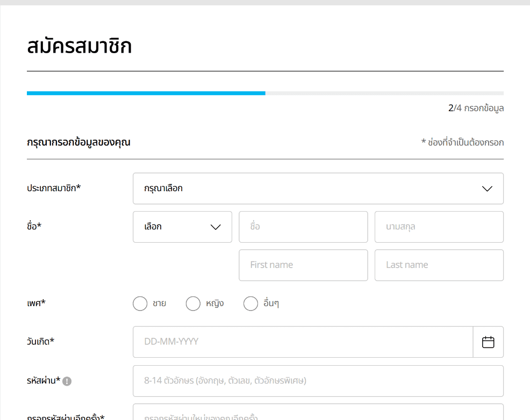The height and width of the screenshot is (420, 530).
Task: Click the นามสกุล Thai surname field
Action: [439, 227]
